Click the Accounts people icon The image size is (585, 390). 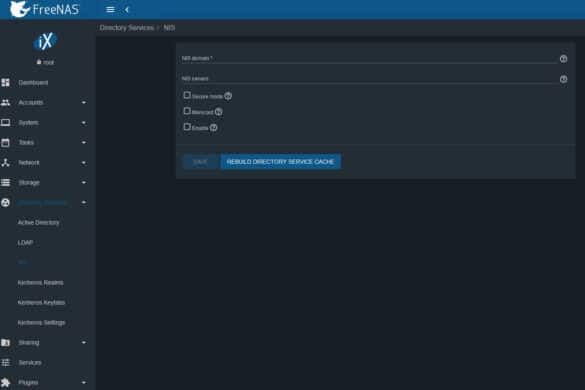pyautogui.click(x=6, y=102)
